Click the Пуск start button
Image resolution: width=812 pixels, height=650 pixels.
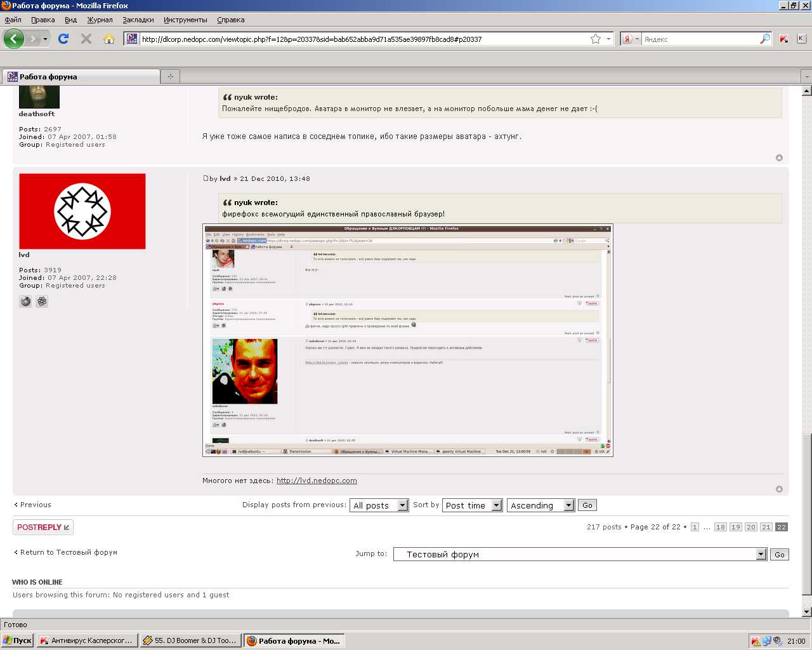pyautogui.click(x=18, y=640)
